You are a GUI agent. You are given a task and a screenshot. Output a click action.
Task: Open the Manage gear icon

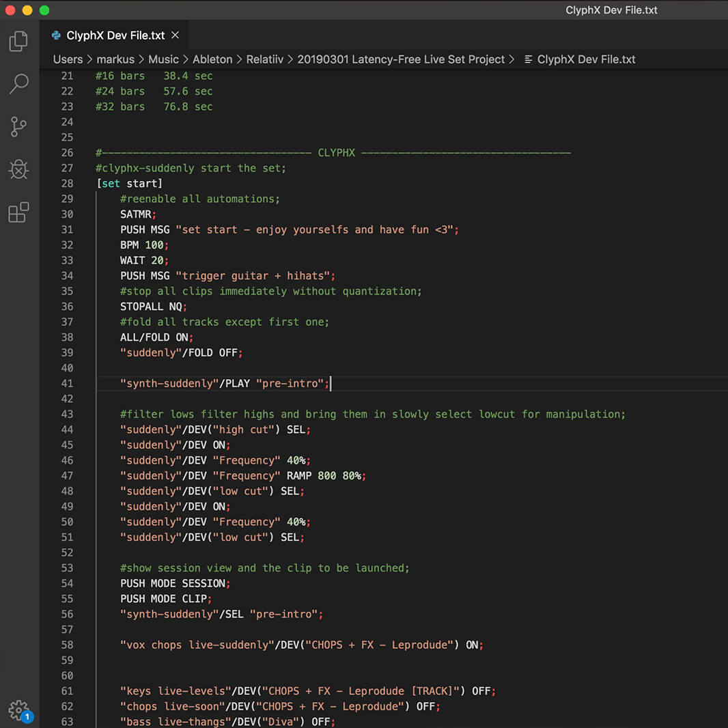(18, 709)
